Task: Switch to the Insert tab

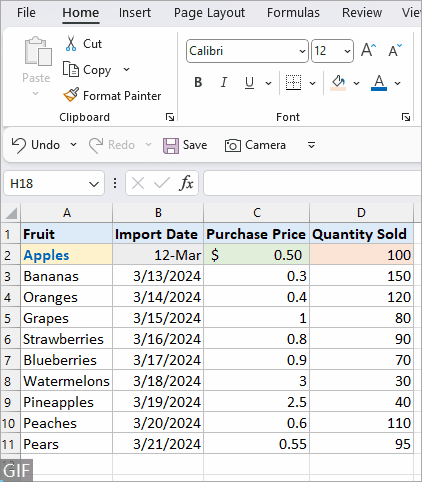Action: 135,13
